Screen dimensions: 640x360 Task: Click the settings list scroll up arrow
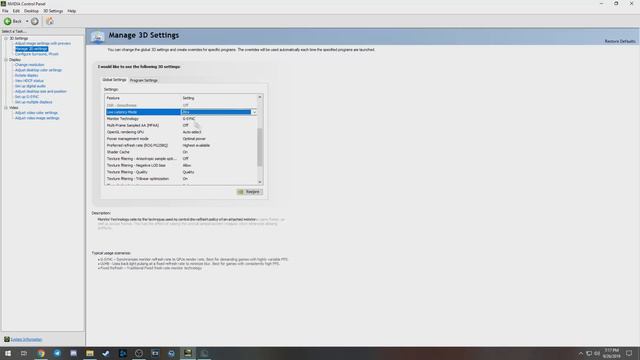[x=260, y=97]
